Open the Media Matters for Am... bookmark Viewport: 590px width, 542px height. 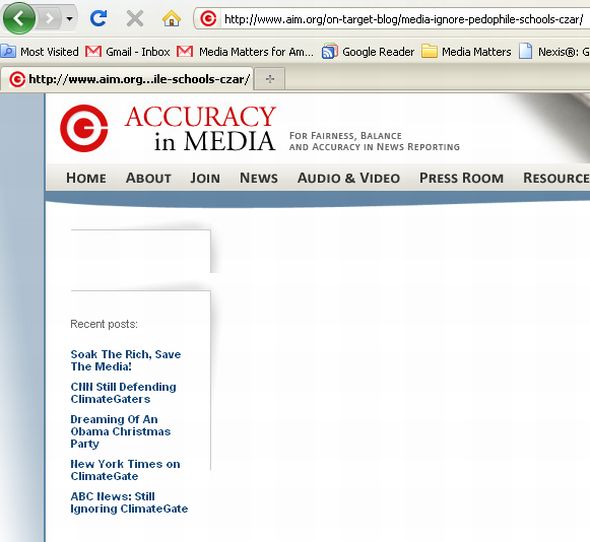point(245,52)
